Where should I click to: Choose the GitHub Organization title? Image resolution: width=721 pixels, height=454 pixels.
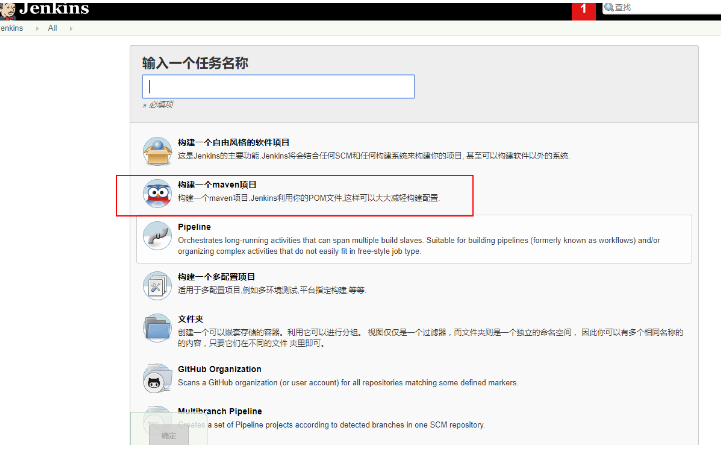click(x=219, y=369)
